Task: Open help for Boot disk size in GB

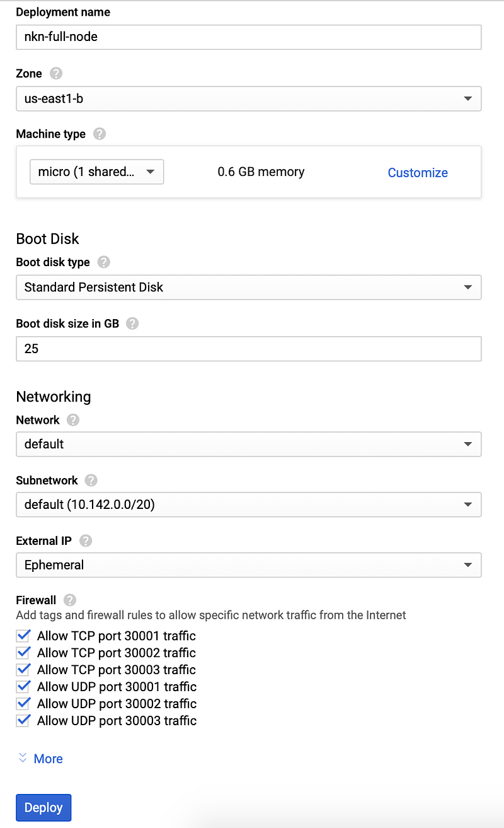Action: point(132,324)
